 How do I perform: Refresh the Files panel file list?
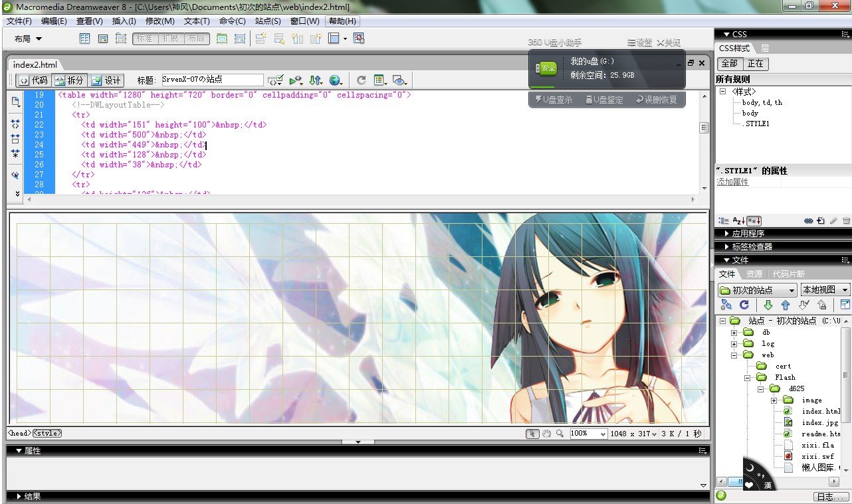(744, 305)
